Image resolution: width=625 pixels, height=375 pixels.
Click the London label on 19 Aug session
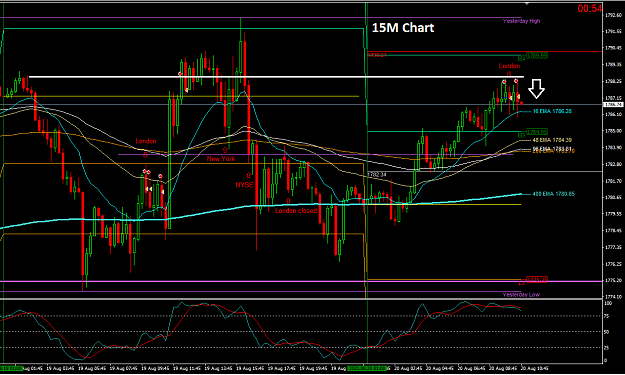click(146, 141)
